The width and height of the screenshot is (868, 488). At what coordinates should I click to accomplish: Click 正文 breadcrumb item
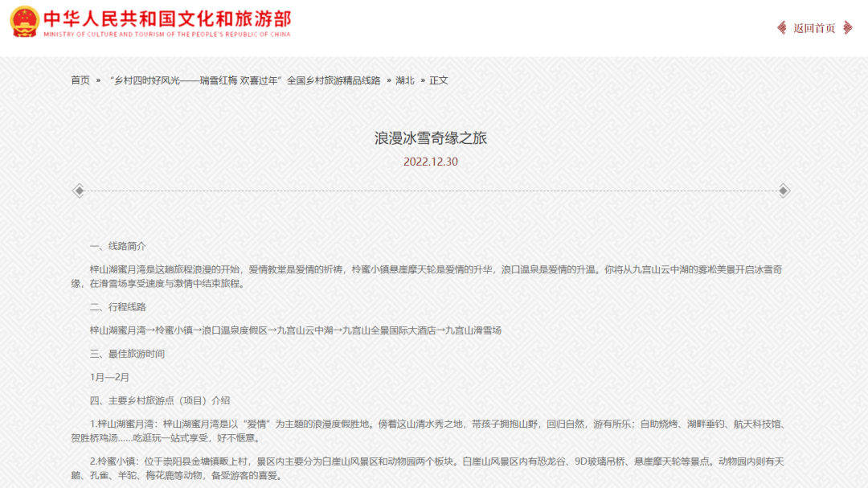pos(439,80)
